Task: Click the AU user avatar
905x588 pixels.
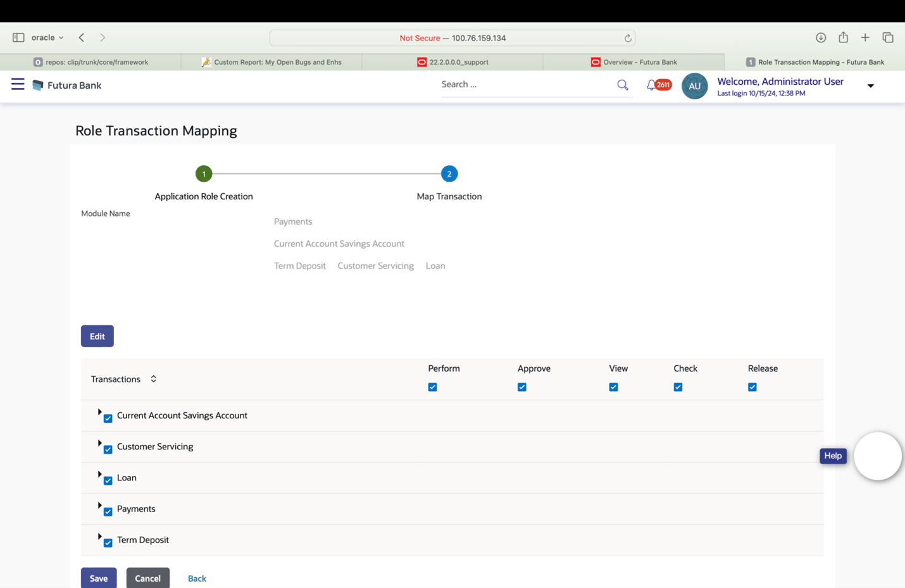Action: [x=694, y=86]
